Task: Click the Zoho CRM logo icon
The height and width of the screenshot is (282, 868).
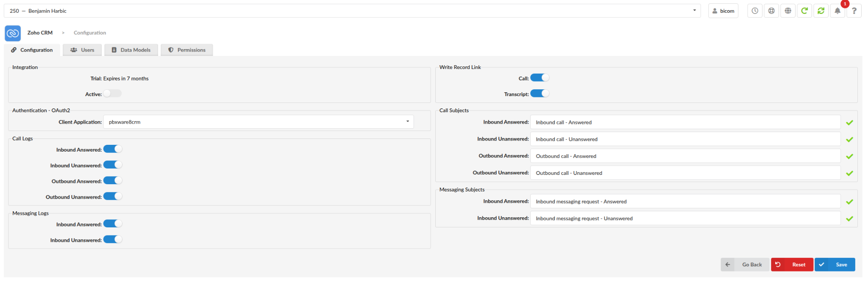Action: coord(13,33)
